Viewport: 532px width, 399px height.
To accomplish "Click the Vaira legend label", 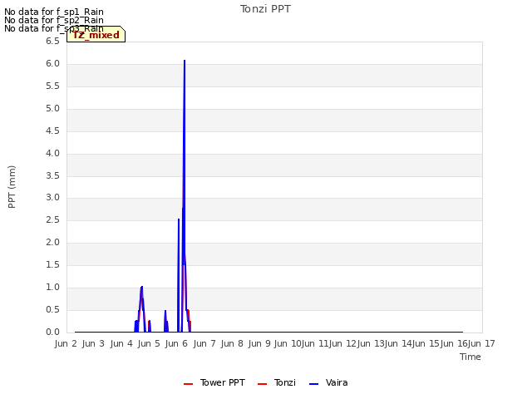I will coord(336,382).
